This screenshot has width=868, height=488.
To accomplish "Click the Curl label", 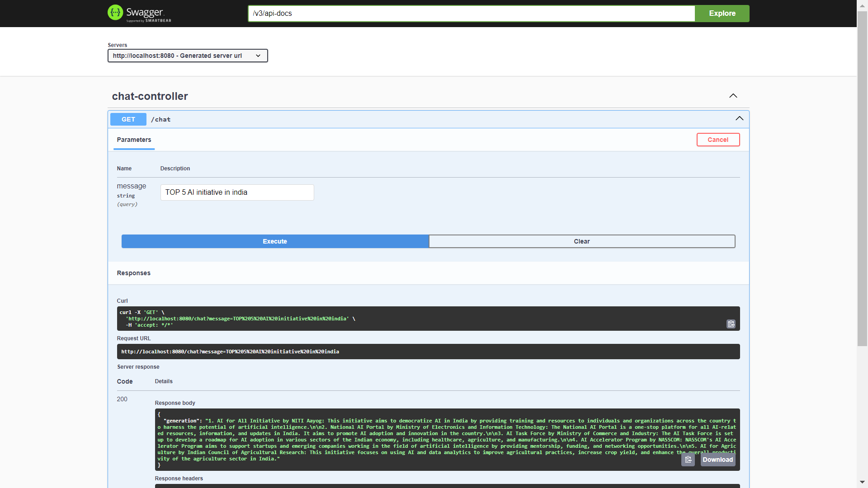I will click(x=123, y=301).
